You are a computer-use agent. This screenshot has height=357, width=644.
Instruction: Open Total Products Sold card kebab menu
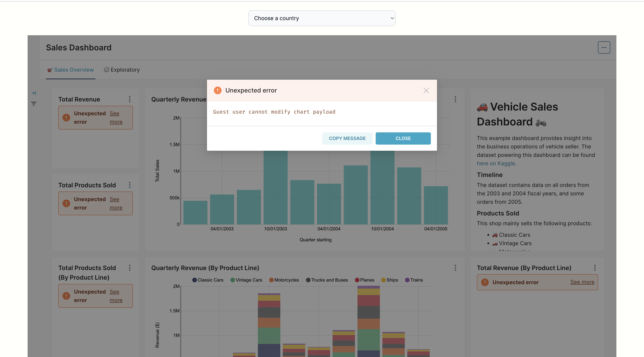click(130, 185)
